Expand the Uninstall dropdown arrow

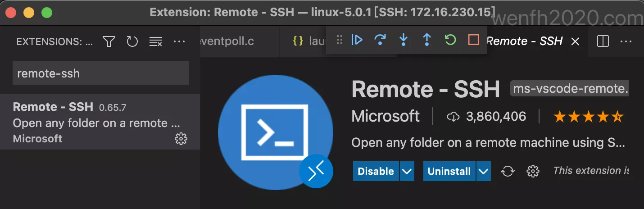point(484,171)
